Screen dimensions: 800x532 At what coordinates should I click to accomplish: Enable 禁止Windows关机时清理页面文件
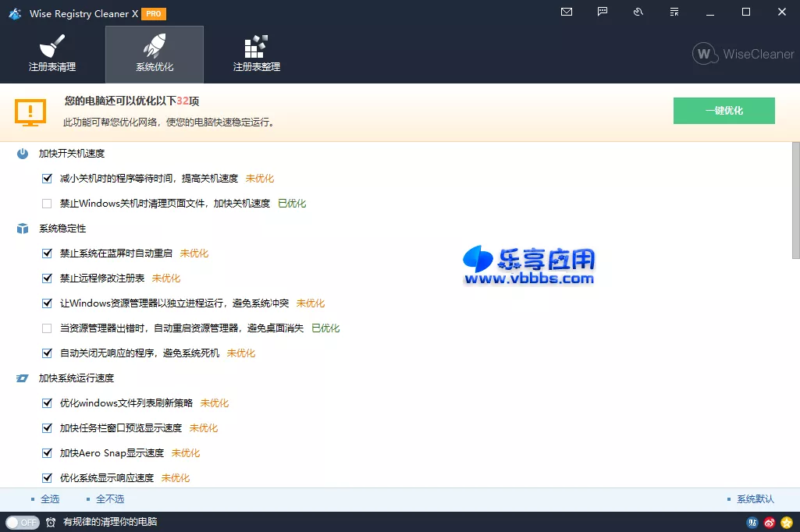(47, 203)
